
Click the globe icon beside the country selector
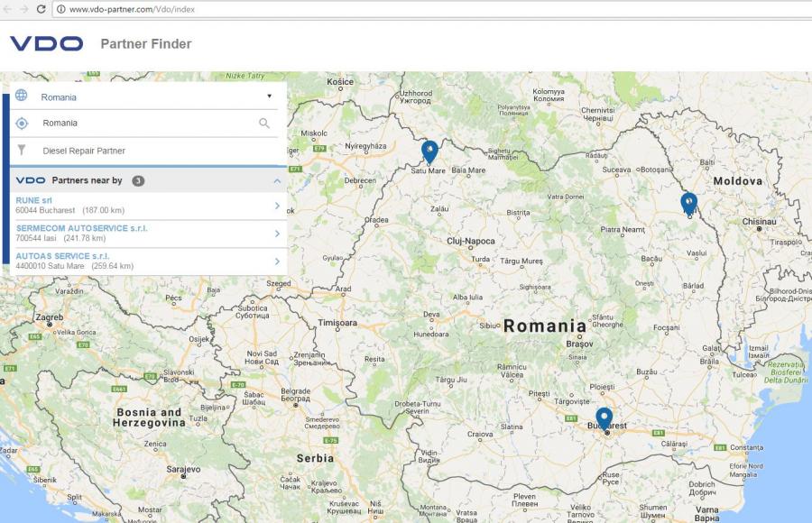tap(22, 96)
